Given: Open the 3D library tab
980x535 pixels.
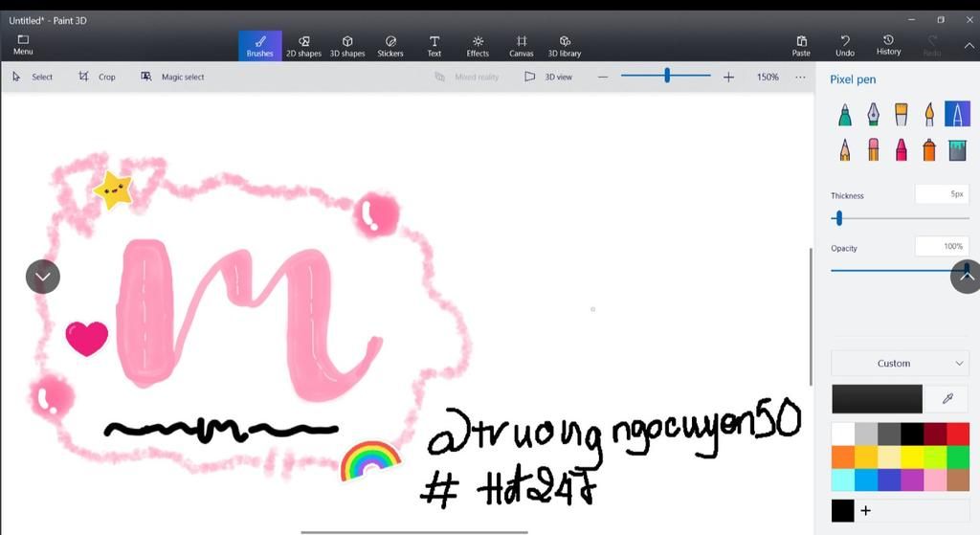Looking at the screenshot, I should pyautogui.click(x=565, y=46).
